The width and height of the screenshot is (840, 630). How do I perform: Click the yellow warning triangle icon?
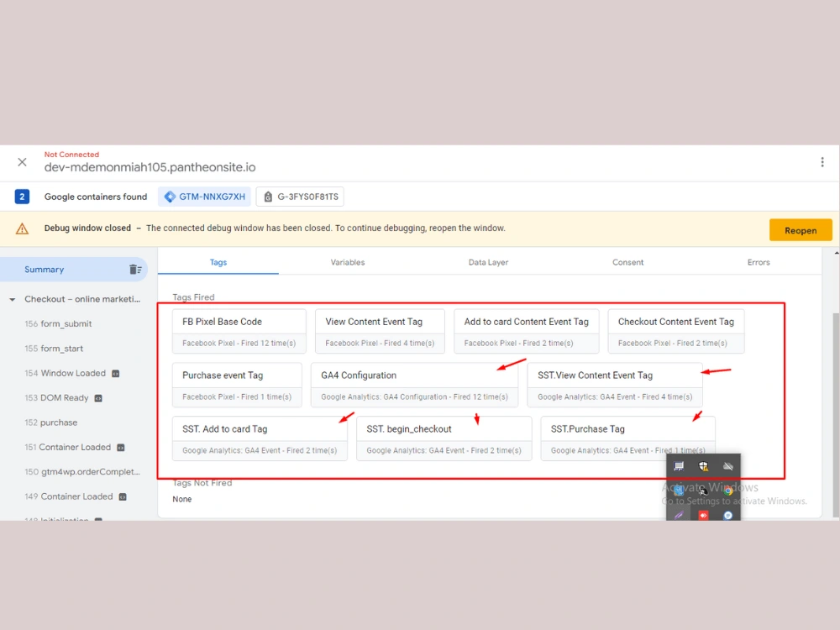coord(22,228)
